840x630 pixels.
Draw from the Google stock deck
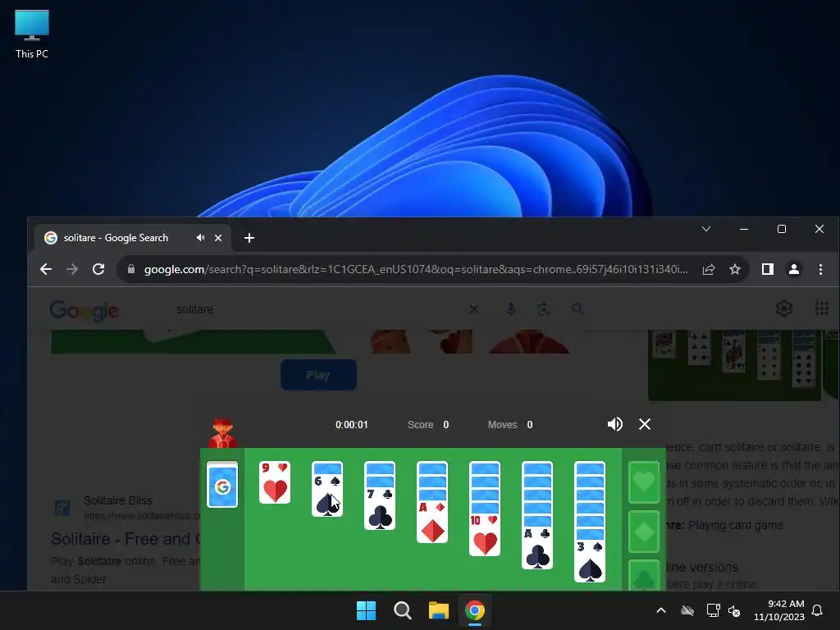pyautogui.click(x=222, y=485)
